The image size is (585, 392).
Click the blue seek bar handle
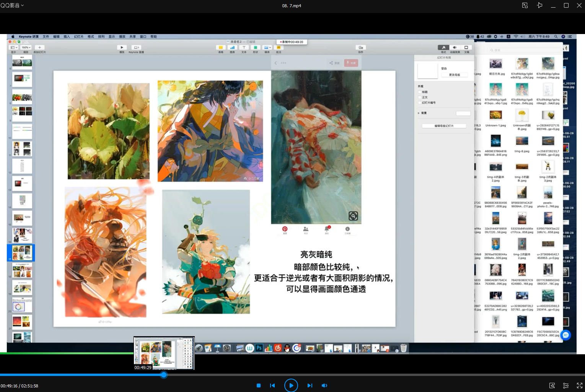[x=164, y=375]
